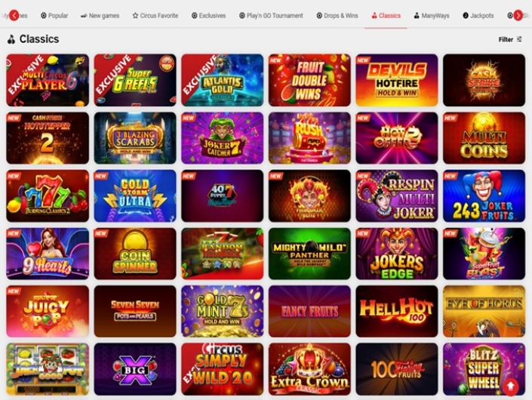
Task: Click the right red arrow in category bar
Action: pyautogui.click(x=518, y=15)
